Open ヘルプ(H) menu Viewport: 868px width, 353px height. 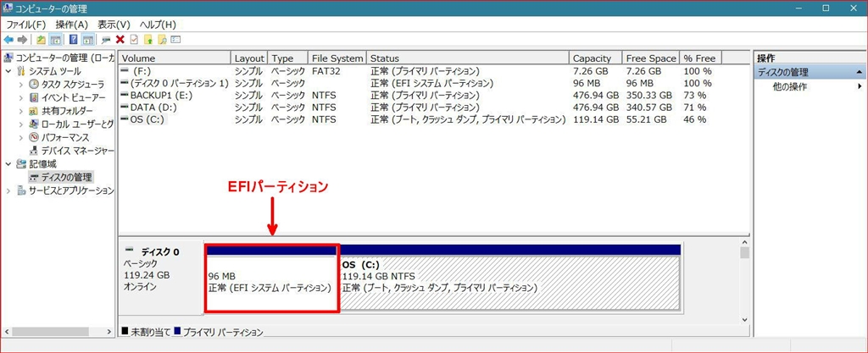(x=158, y=25)
